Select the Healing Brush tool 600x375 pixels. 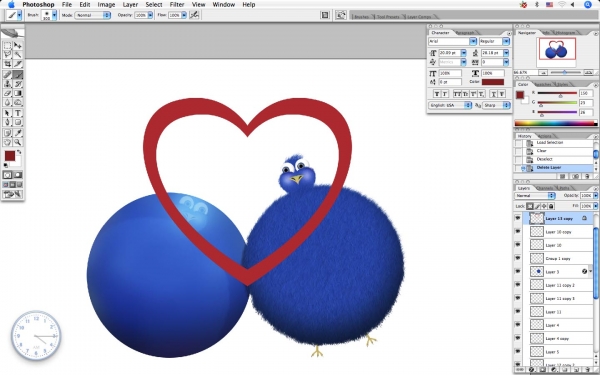click(x=7, y=75)
